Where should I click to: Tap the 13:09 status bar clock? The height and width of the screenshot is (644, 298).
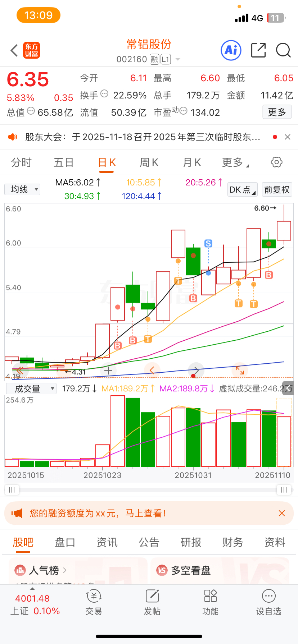[39, 15]
